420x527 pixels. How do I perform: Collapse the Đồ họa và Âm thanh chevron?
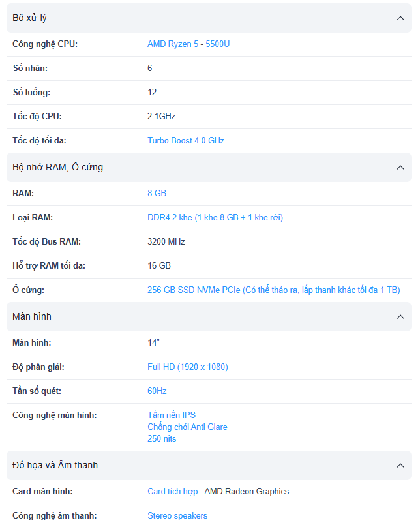pyautogui.click(x=400, y=466)
